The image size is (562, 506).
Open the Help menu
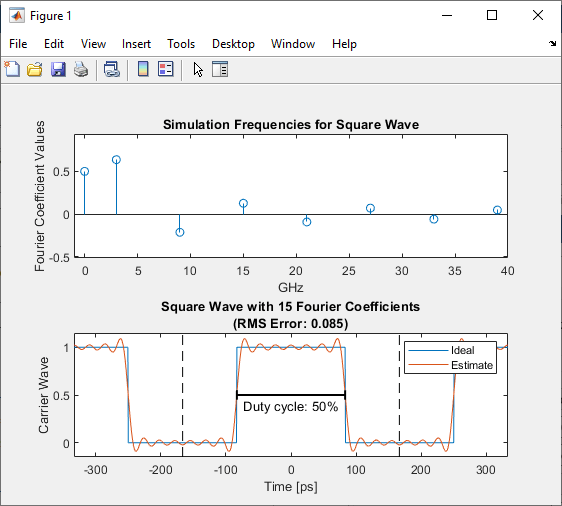pyautogui.click(x=344, y=44)
